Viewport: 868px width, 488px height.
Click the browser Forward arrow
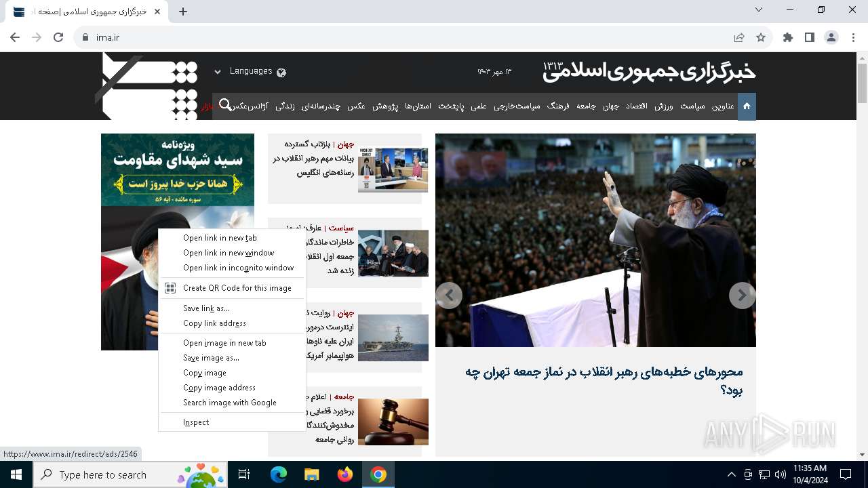(37, 37)
